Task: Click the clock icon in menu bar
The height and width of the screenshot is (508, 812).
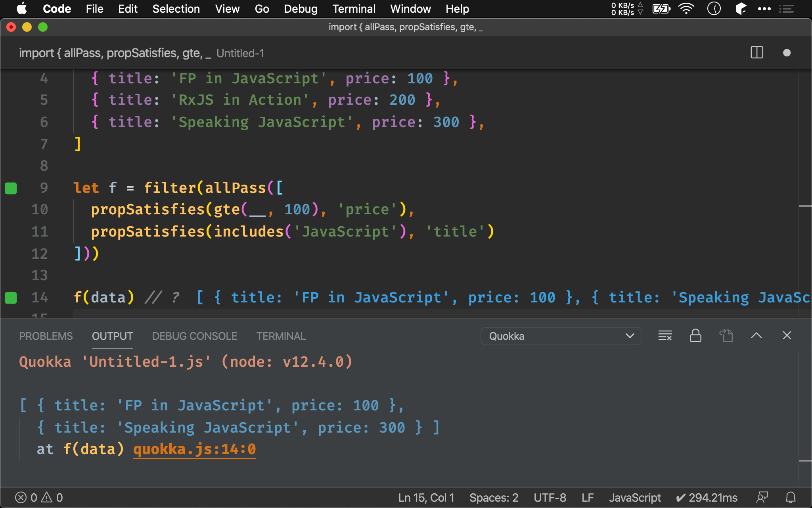Action: [714, 9]
